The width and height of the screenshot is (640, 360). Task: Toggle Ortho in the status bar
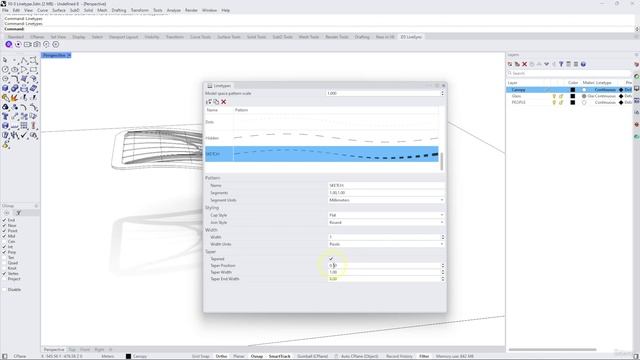(x=221, y=356)
